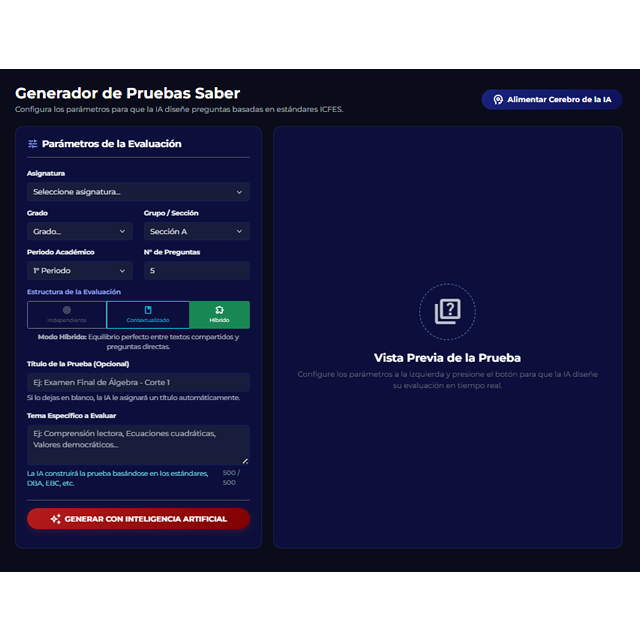The height and width of the screenshot is (640, 640).
Task: Click the Título de la Prueba input
Action: click(x=138, y=382)
